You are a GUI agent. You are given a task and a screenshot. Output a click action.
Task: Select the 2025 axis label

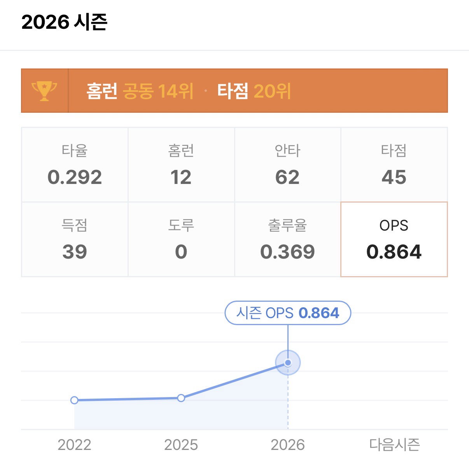(181, 444)
